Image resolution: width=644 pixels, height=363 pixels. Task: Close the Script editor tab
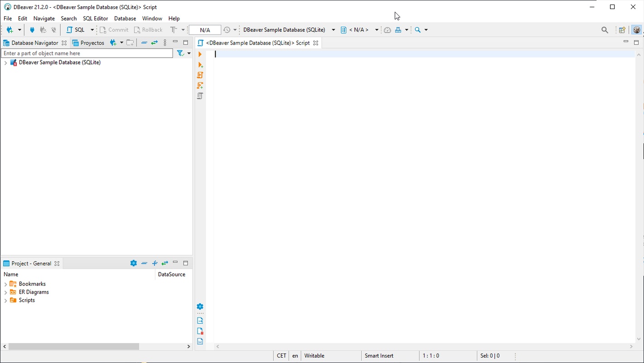(316, 43)
